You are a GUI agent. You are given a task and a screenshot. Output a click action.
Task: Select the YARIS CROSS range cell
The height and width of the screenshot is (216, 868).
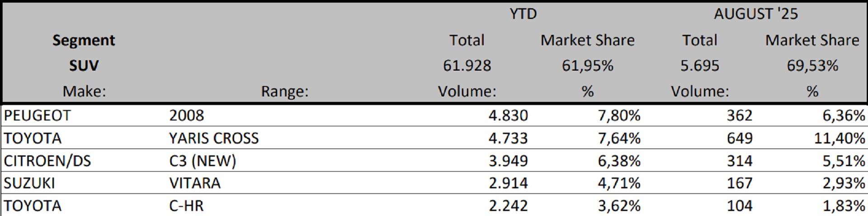click(214, 138)
